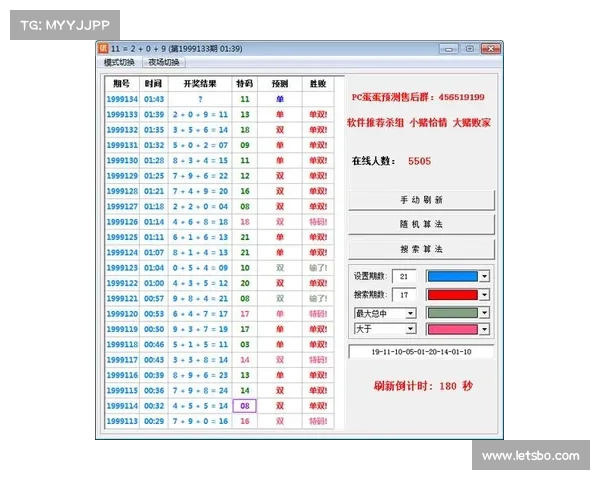Click the result 2 + 0 + 9 = 11
Image resolution: width=600 pixels, height=480 pixels.
click(200, 114)
